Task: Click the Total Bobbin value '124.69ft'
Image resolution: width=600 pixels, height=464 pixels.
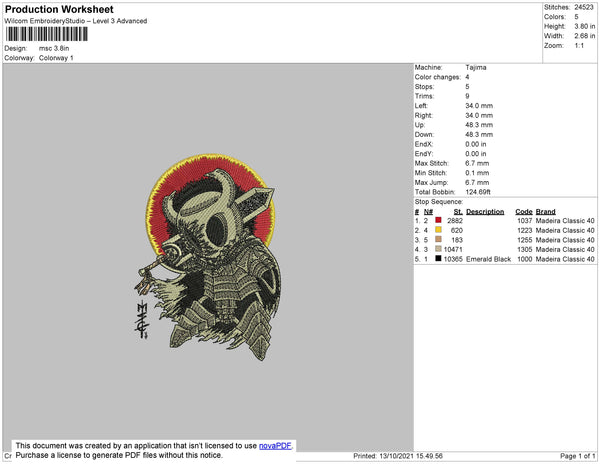Action: (x=478, y=192)
